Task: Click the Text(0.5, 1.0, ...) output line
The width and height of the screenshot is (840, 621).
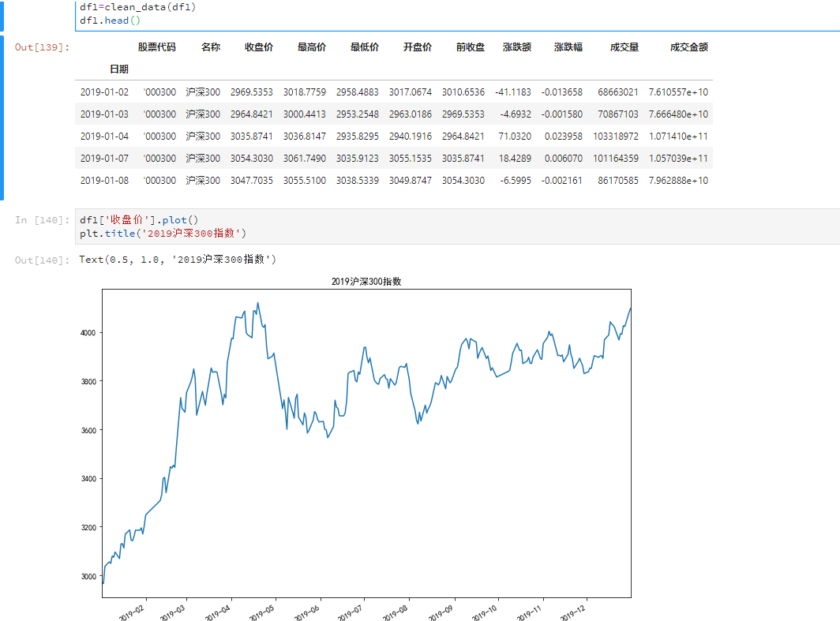Action: (x=178, y=259)
